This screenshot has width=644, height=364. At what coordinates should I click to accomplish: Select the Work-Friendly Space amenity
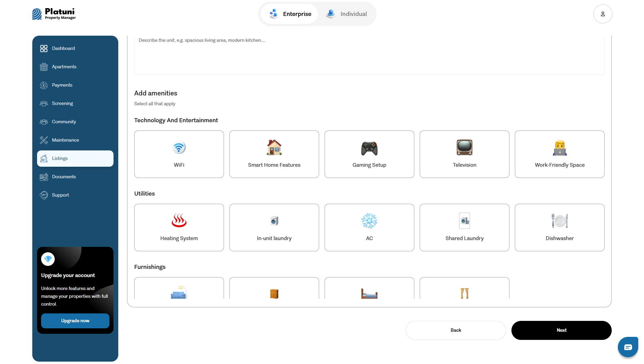pyautogui.click(x=560, y=154)
